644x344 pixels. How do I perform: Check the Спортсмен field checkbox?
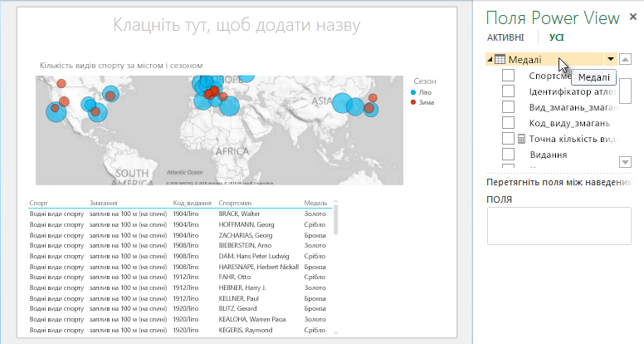(509, 76)
